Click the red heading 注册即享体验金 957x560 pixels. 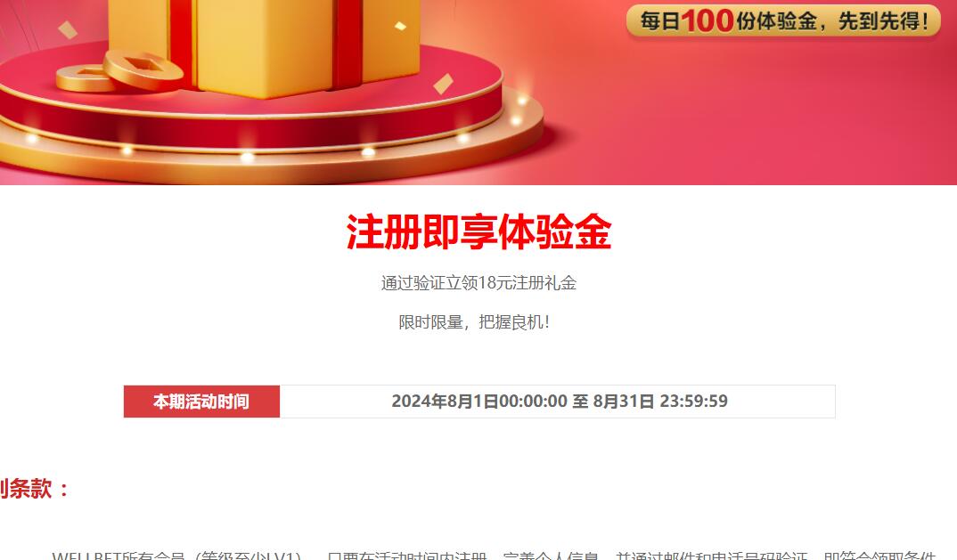(x=478, y=231)
